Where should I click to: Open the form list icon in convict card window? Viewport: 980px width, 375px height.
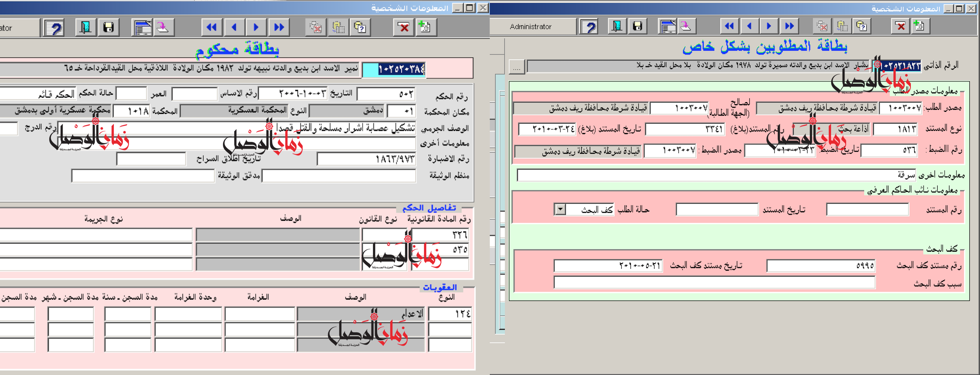[142, 28]
